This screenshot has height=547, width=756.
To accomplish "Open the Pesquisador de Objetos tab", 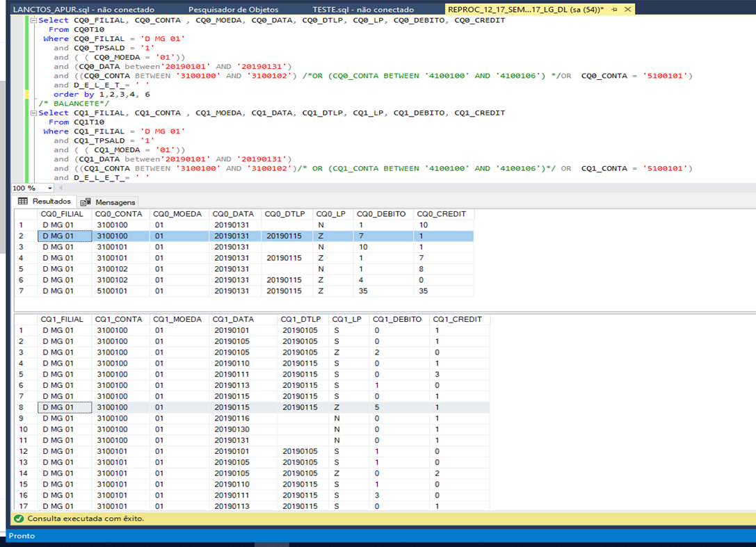I will [233, 10].
